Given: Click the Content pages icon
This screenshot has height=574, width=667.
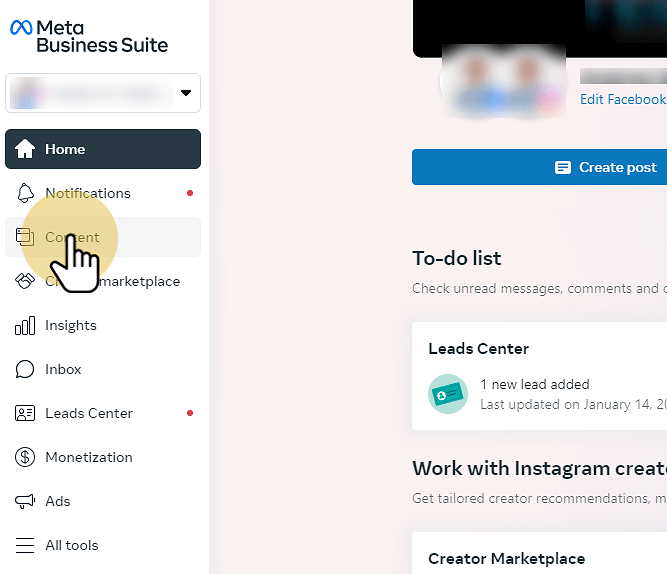Looking at the screenshot, I should click(25, 237).
